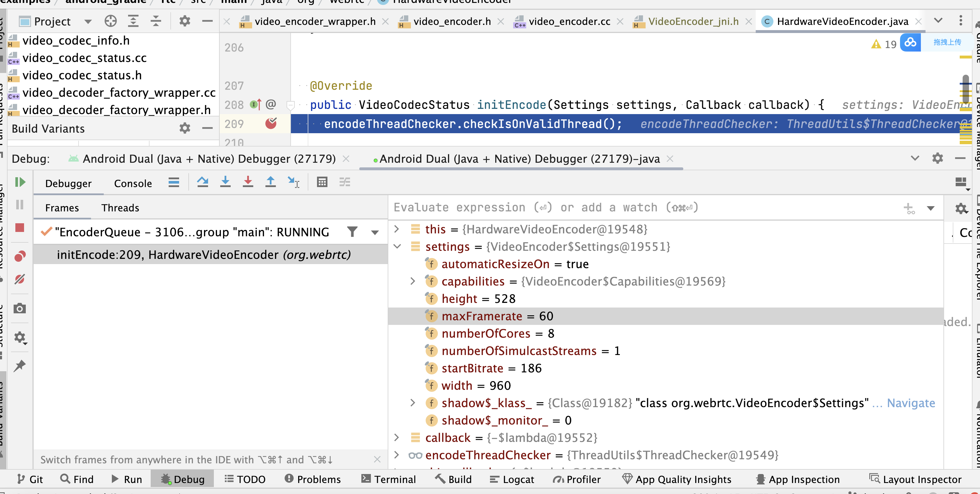Open the EncoderQueue thread dropdown
Viewport: 980px width, 494px height.
375,232
